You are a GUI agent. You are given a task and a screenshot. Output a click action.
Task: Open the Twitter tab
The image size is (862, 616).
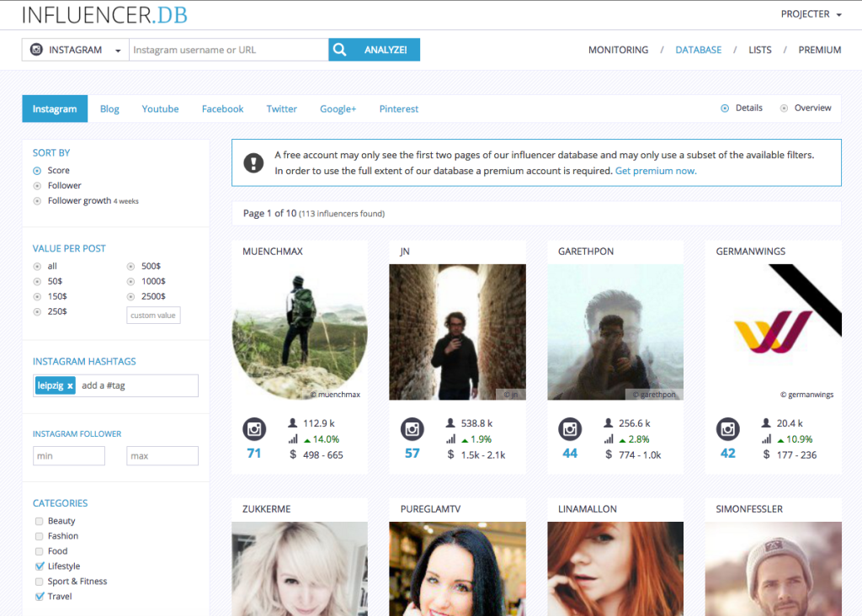(x=281, y=109)
